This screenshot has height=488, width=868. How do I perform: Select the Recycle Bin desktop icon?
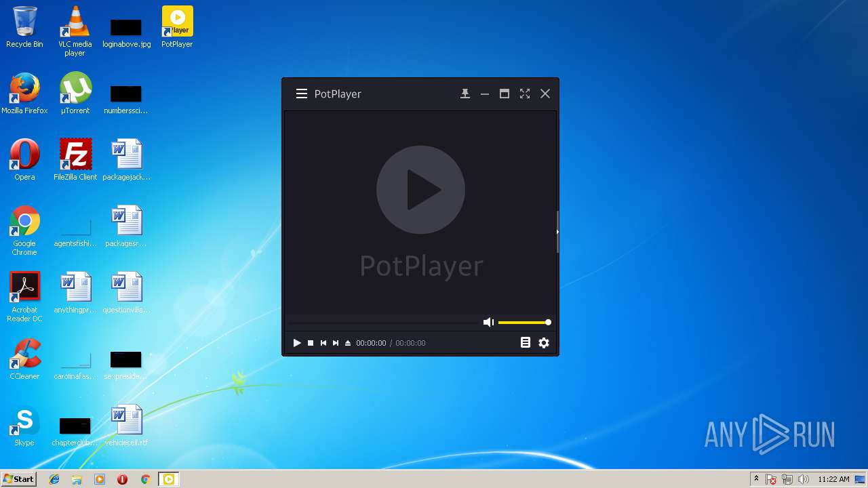coord(24,28)
